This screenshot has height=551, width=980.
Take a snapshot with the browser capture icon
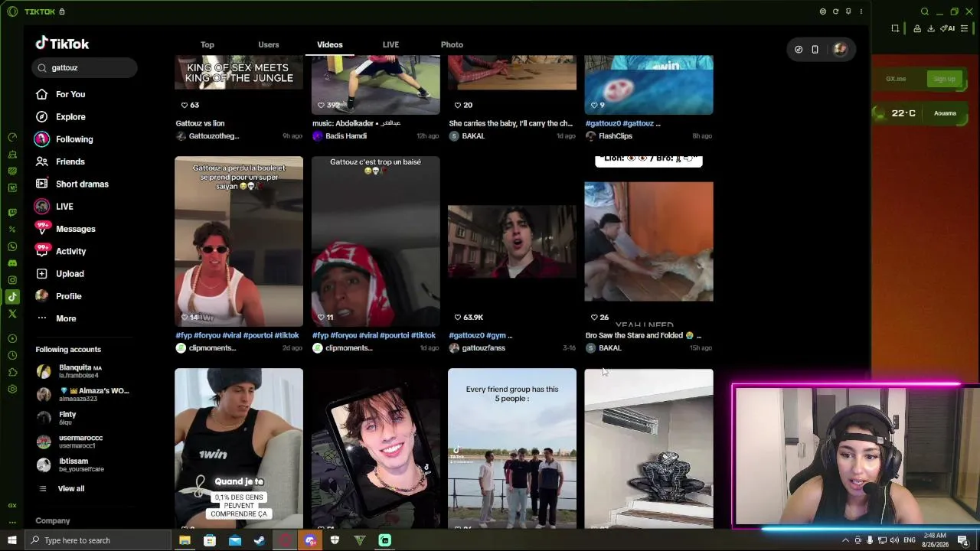point(895,29)
